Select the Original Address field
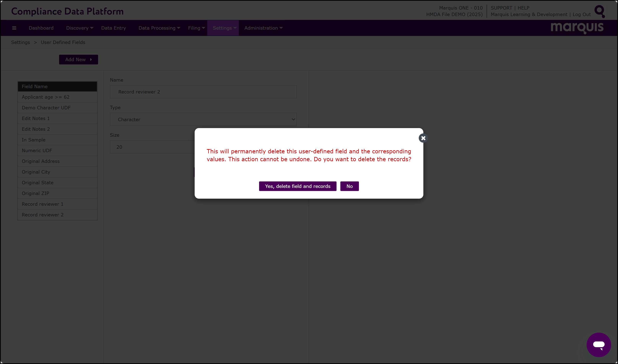The image size is (618, 364). [57, 161]
